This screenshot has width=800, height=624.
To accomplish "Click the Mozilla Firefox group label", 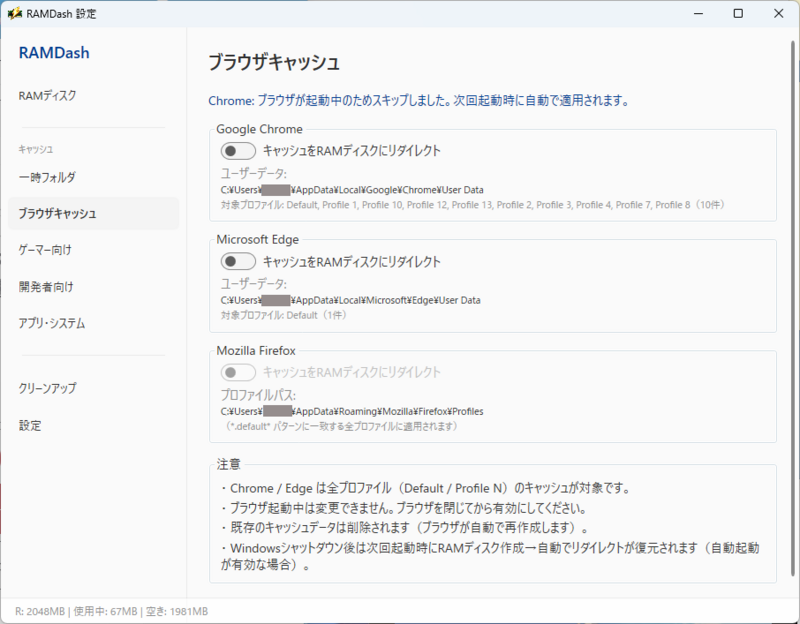I will point(256,351).
